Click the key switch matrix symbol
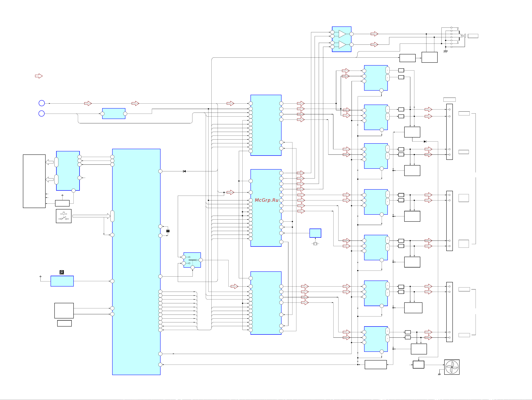The height and width of the screenshot is (400, 532). tap(64, 216)
